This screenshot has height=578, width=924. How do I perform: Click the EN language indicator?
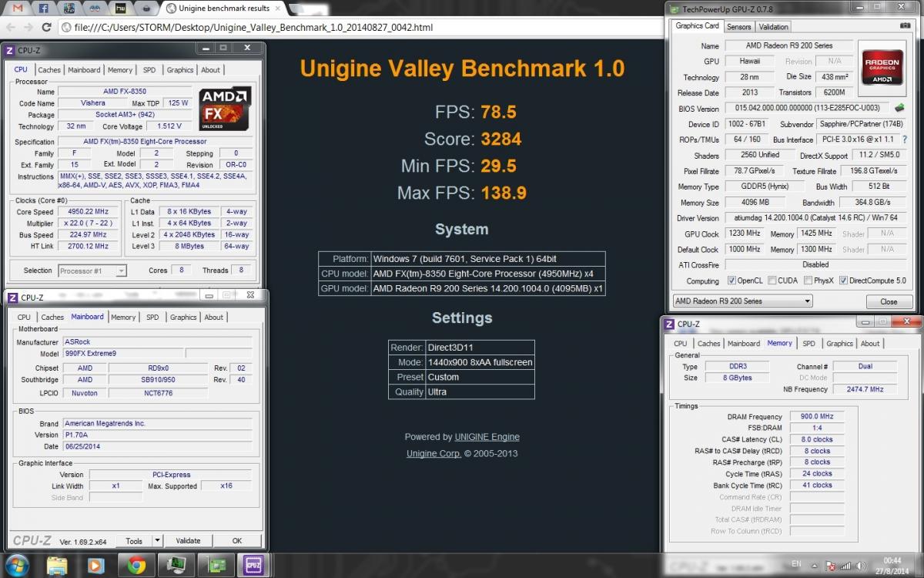796,564
